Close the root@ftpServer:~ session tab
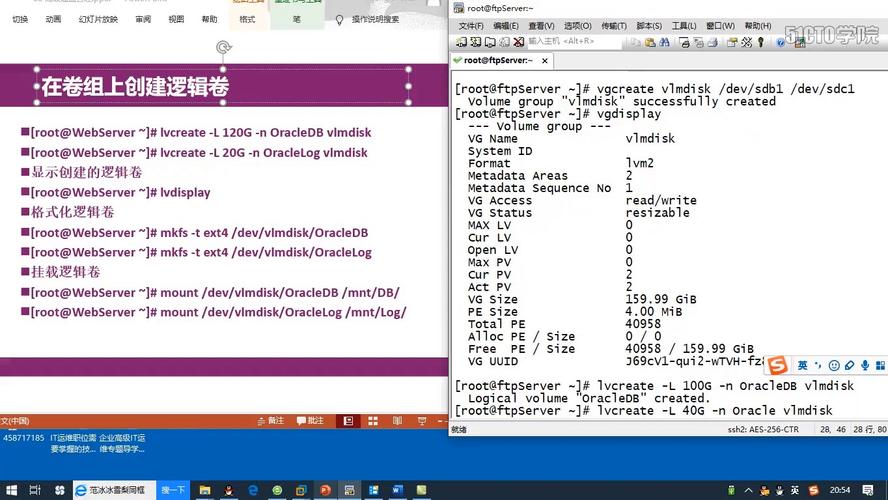This screenshot has height=500, width=888. pyautogui.click(x=545, y=61)
